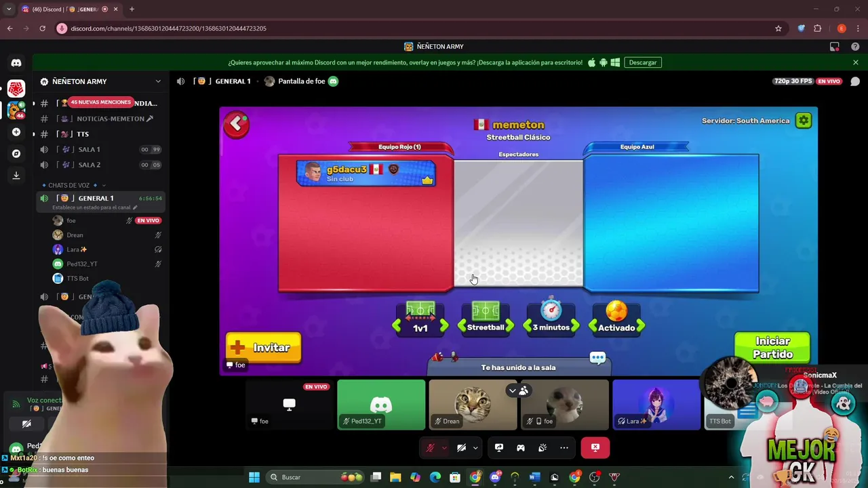Image resolution: width=868 pixels, height=488 pixels.
Task: Add a server with plus icon
Action: 16,132
